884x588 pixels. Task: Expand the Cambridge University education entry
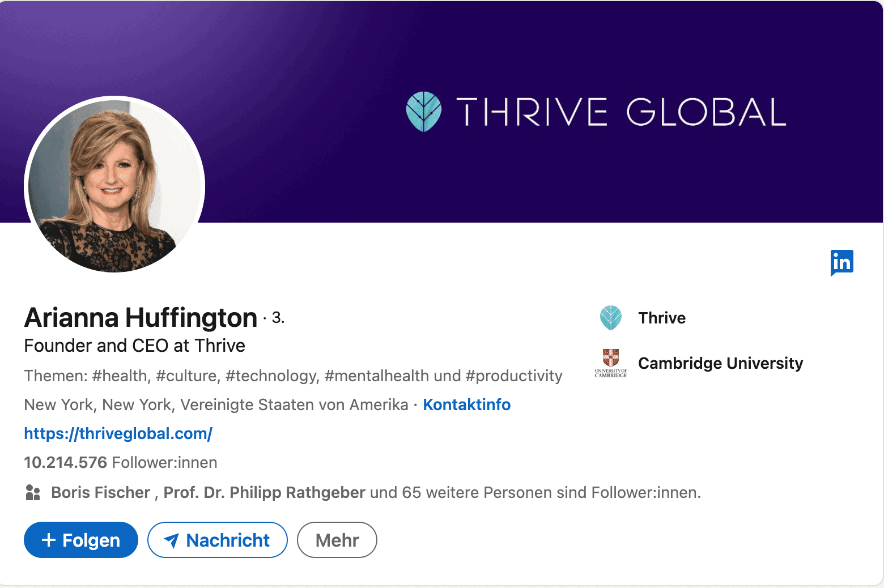pyautogui.click(x=720, y=363)
